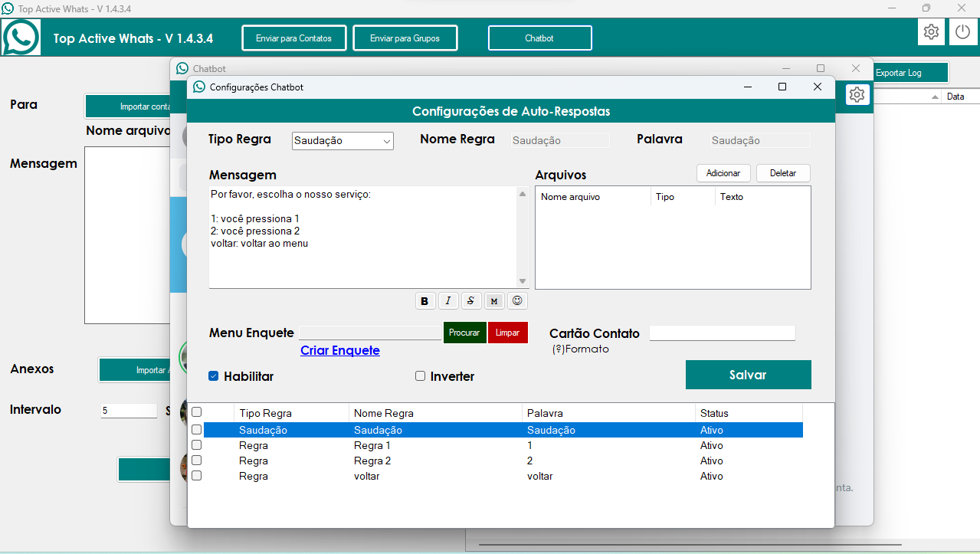
Task: Click the Intervalo field showing 5
Action: [x=129, y=411]
